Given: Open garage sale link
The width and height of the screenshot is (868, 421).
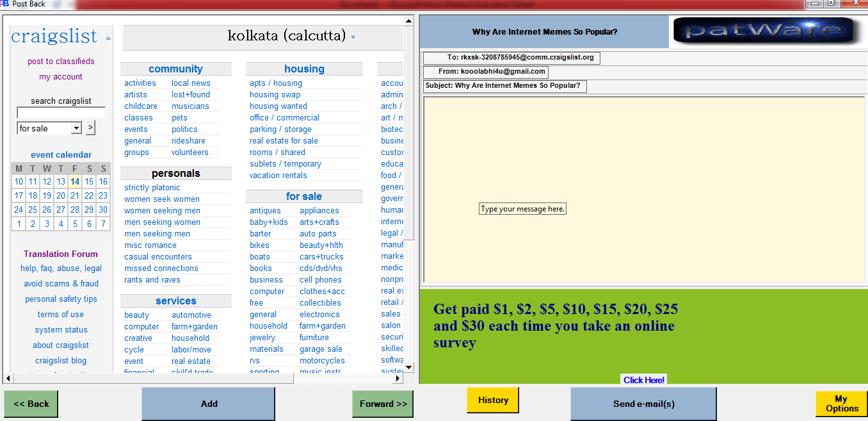Looking at the screenshot, I should coord(321,349).
